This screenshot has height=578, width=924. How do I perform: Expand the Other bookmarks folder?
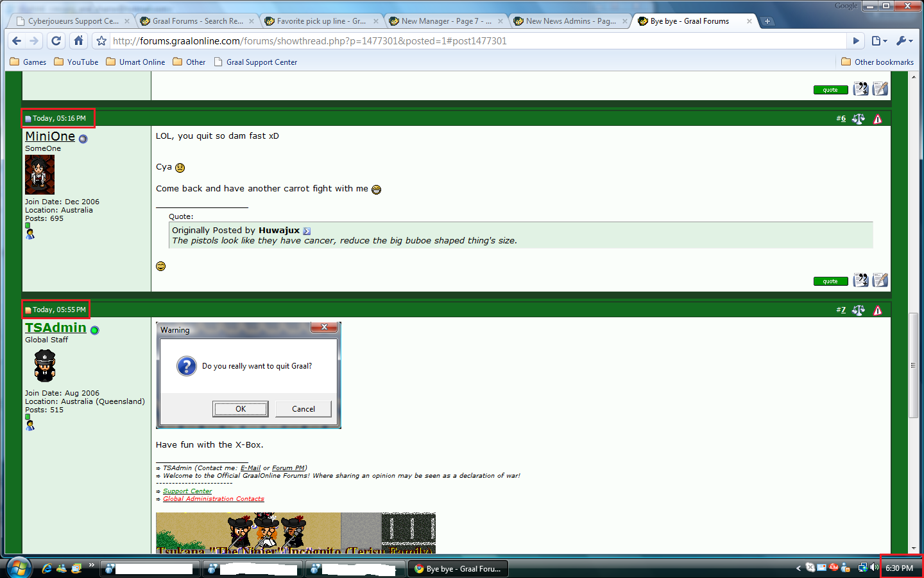[877, 62]
